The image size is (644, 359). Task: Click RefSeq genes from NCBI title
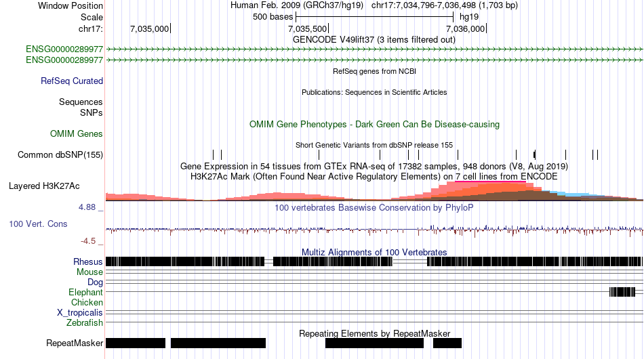(374, 71)
